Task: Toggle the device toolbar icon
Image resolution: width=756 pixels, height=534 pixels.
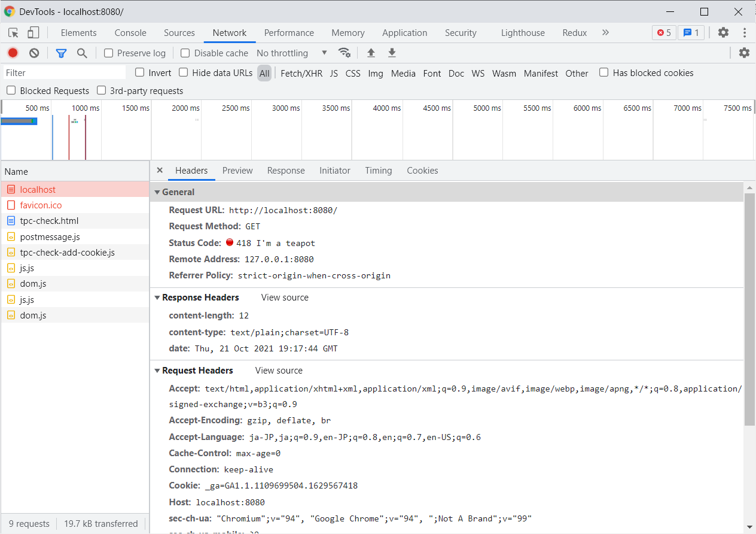Action: point(33,33)
